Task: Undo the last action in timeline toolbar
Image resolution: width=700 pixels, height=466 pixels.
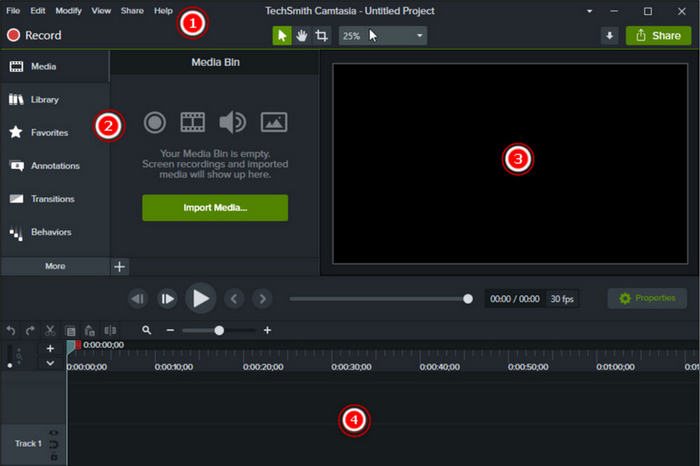Action: [x=11, y=330]
